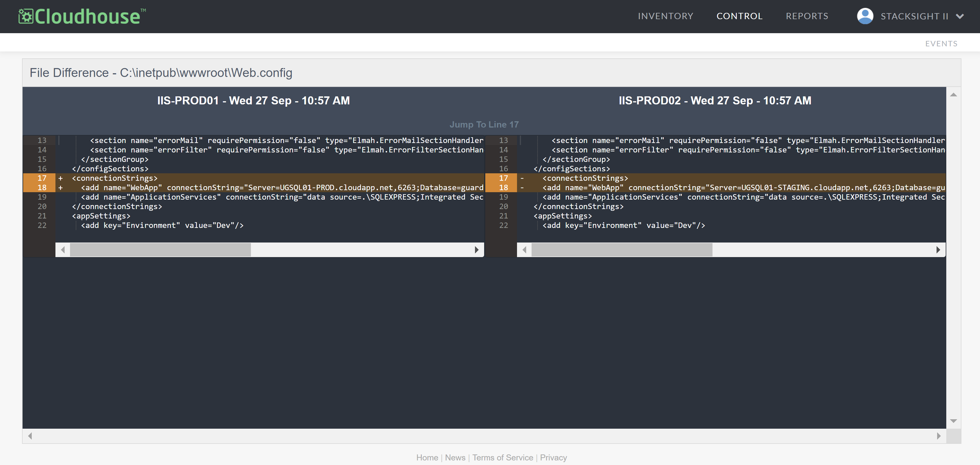Click right pane <appSettings> line 21
This screenshot has height=465, width=980.
coord(563,216)
